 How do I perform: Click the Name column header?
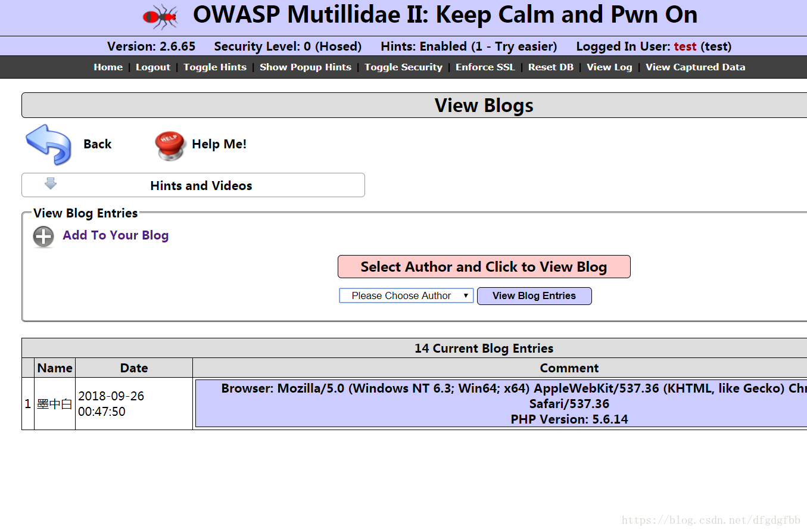[x=55, y=368]
